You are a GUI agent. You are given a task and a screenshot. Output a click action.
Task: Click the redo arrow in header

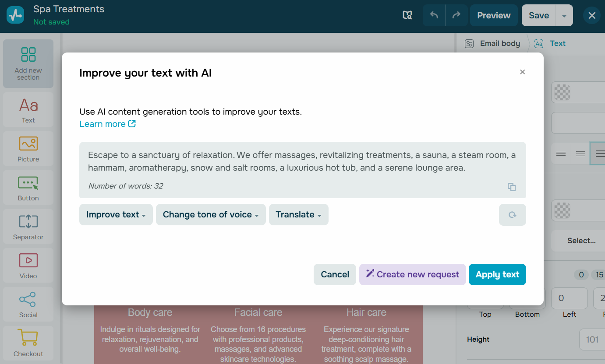[456, 15]
